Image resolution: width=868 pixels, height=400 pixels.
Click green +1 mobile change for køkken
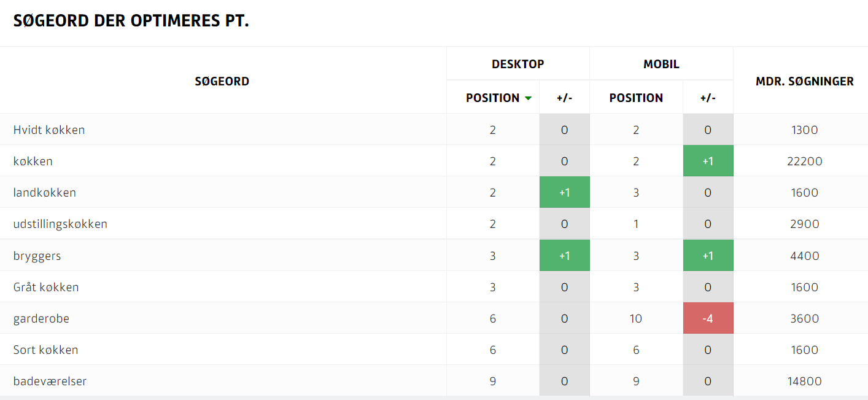click(x=708, y=161)
